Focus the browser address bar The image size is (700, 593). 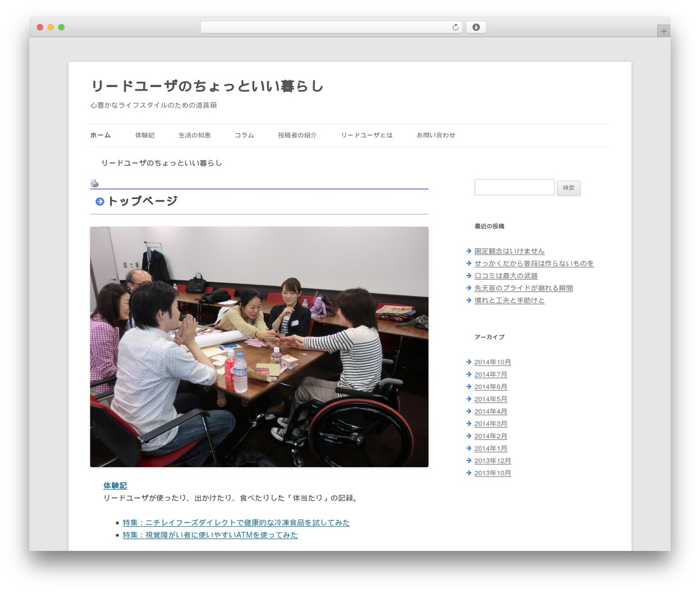point(331,27)
